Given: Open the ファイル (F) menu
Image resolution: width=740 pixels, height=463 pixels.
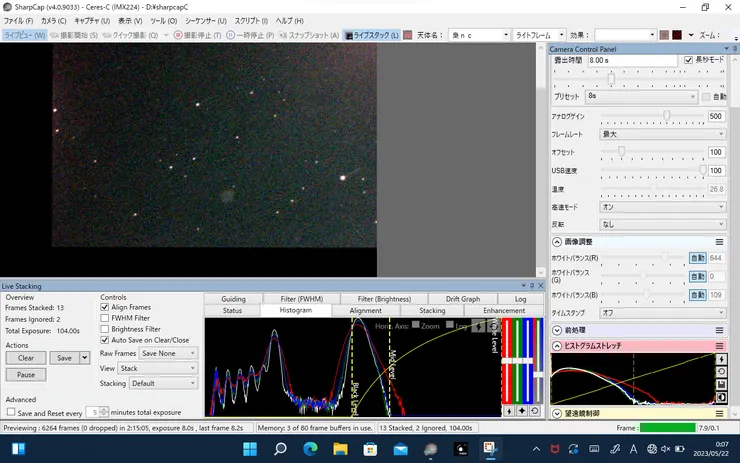Looking at the screenshot, I should (18, 21).
